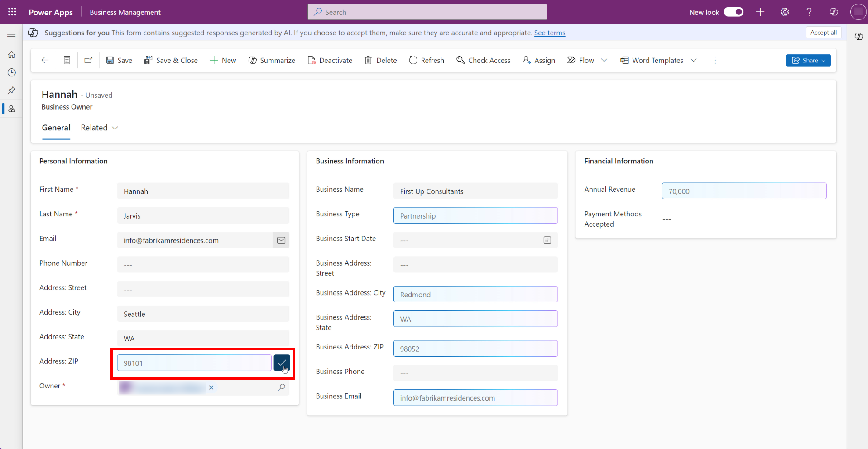The width and height of the screenshot is (868, 449).
Task: Click the Email field
Action: click(195, 240)
